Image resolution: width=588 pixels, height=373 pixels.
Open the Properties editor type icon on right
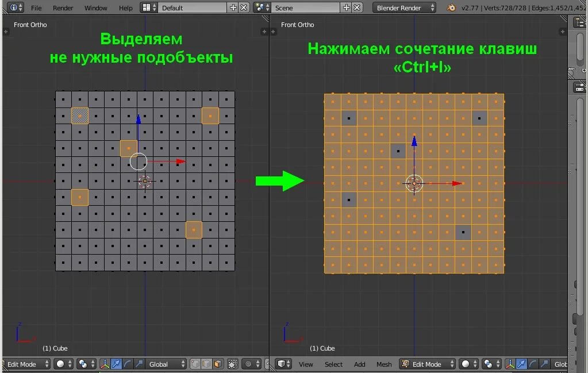(580, 88)
